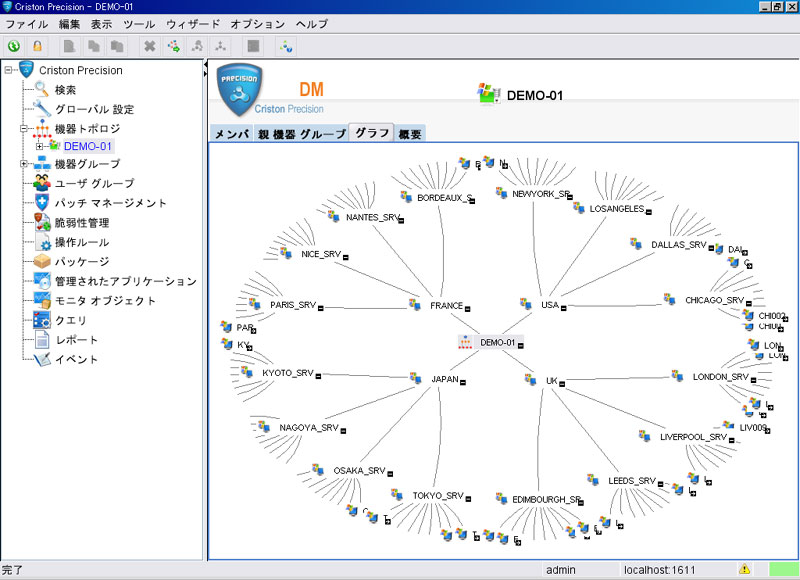
Task: Collapse the PARIS_SRV graph node
Action: pos(320,308)
